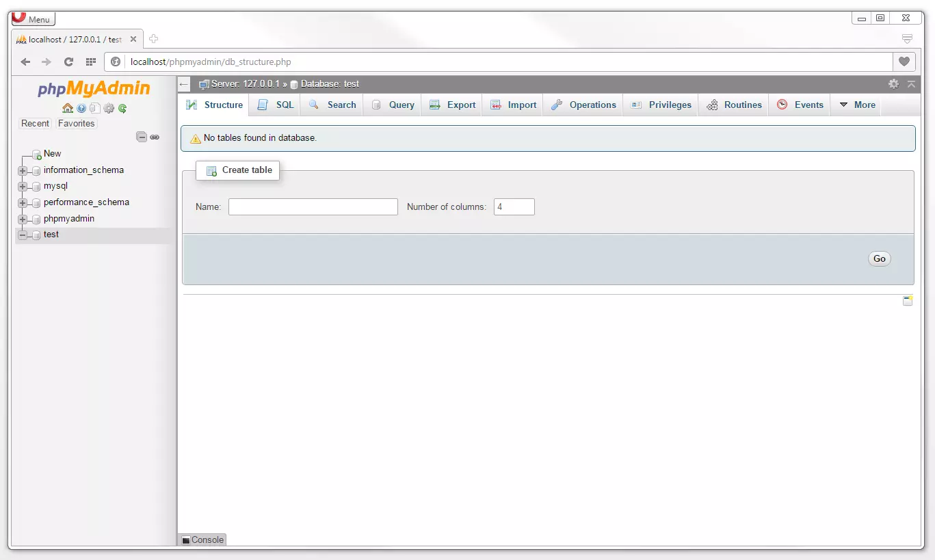Open the Export tab
The image size is (935, 560).
point(453,105)
